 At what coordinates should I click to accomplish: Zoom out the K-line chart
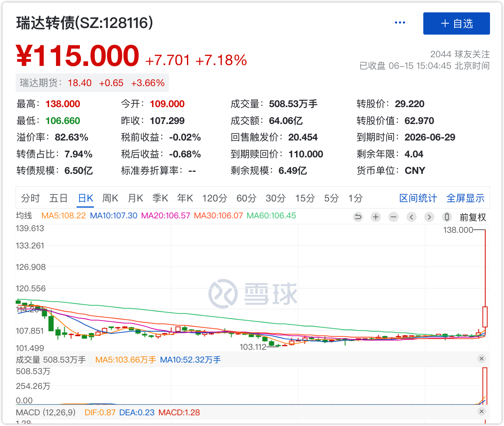(393, 217)
